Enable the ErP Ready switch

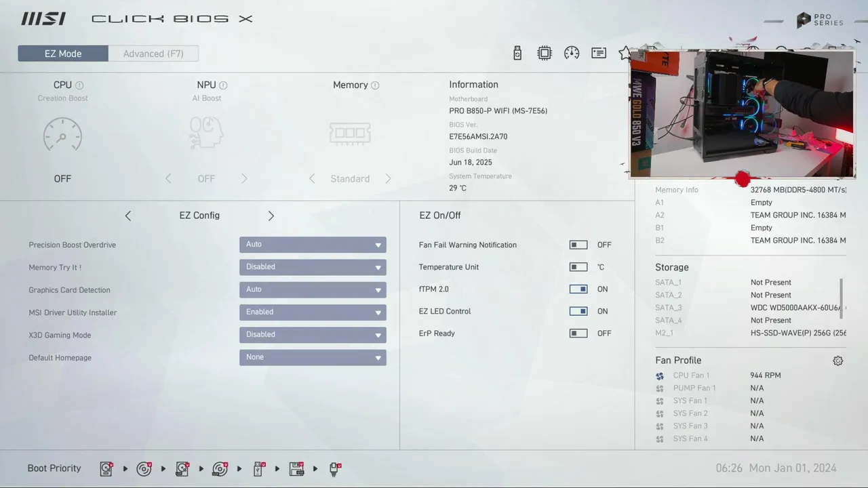(x=578, y=333)
